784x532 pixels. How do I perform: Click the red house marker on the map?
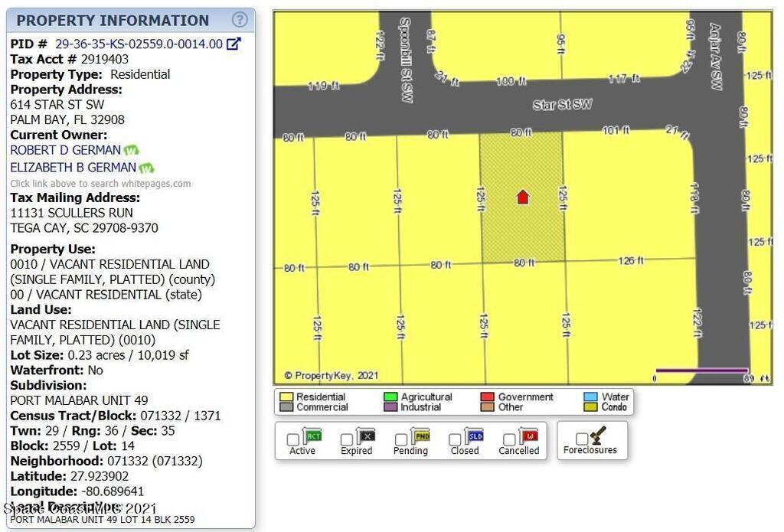coord(522,197)
